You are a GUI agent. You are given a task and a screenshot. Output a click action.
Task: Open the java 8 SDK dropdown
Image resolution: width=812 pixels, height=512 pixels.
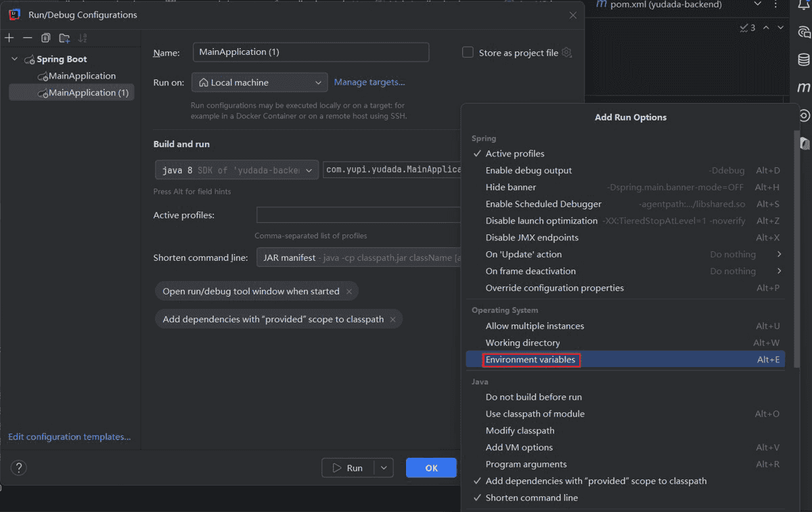[236, 170]
